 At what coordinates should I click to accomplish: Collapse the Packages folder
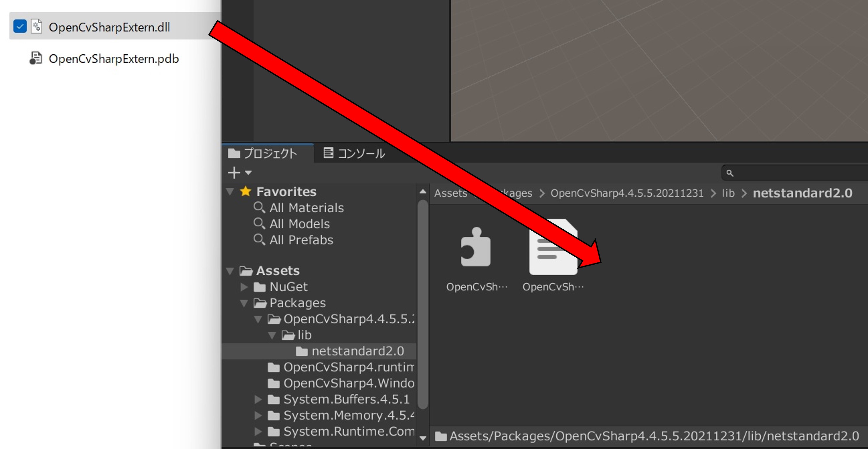244,304
